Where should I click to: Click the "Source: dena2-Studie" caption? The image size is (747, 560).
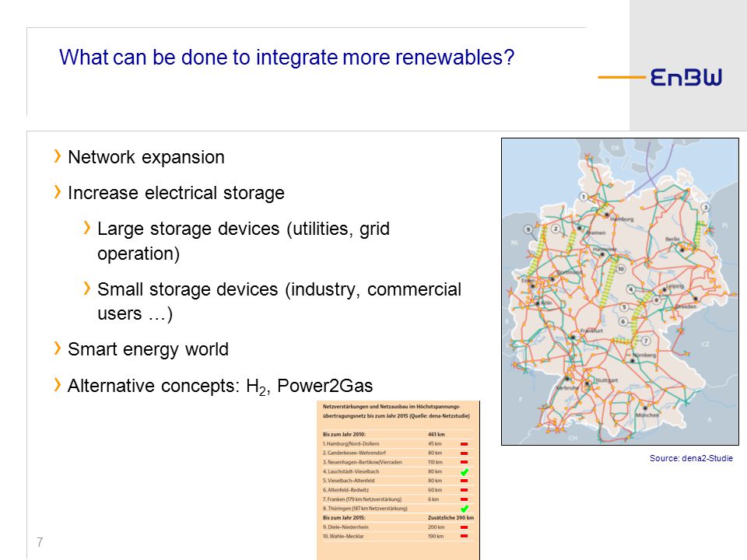pos(691,458)
